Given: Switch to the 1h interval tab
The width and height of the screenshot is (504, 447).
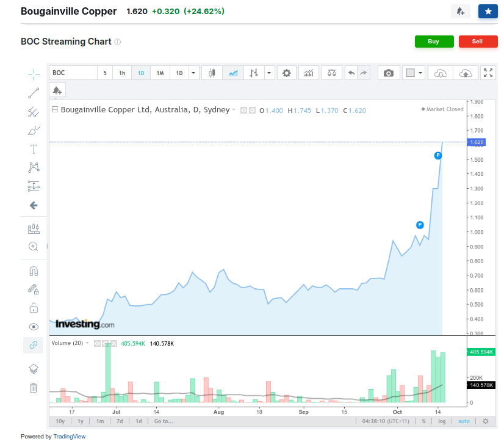Looking at the screenshot, I should (122, 73).
